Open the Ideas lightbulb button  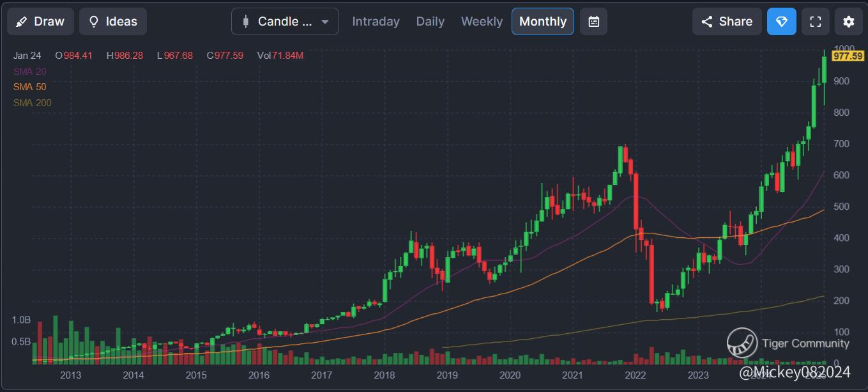[x=113, y=22]
